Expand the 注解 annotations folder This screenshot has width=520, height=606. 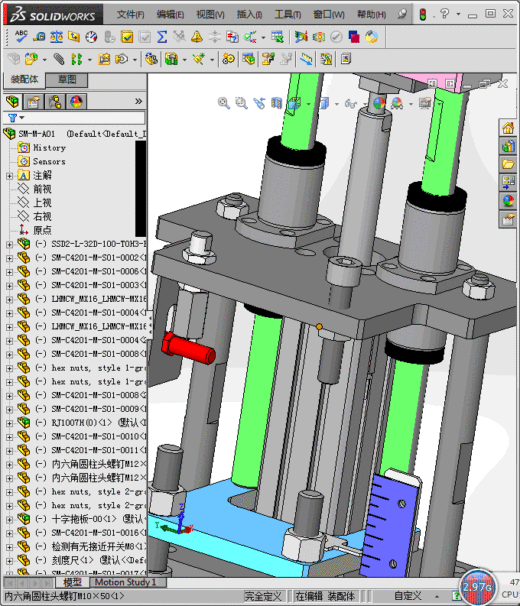point(9,176)
